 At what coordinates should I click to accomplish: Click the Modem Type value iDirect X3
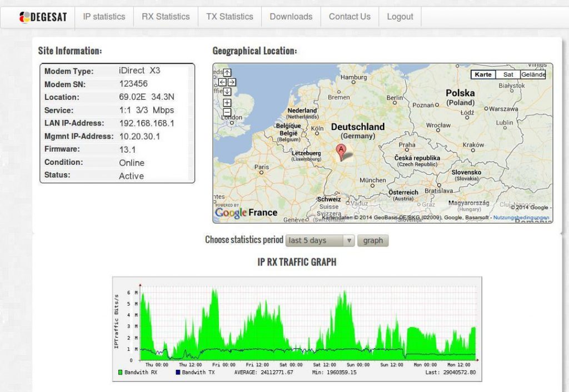point(139,71)
